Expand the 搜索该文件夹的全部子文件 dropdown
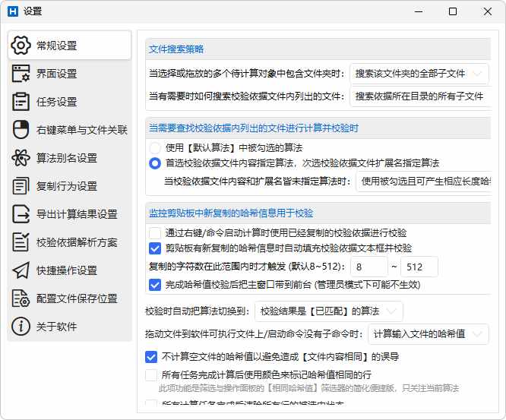506x420 pixels. 419,74
